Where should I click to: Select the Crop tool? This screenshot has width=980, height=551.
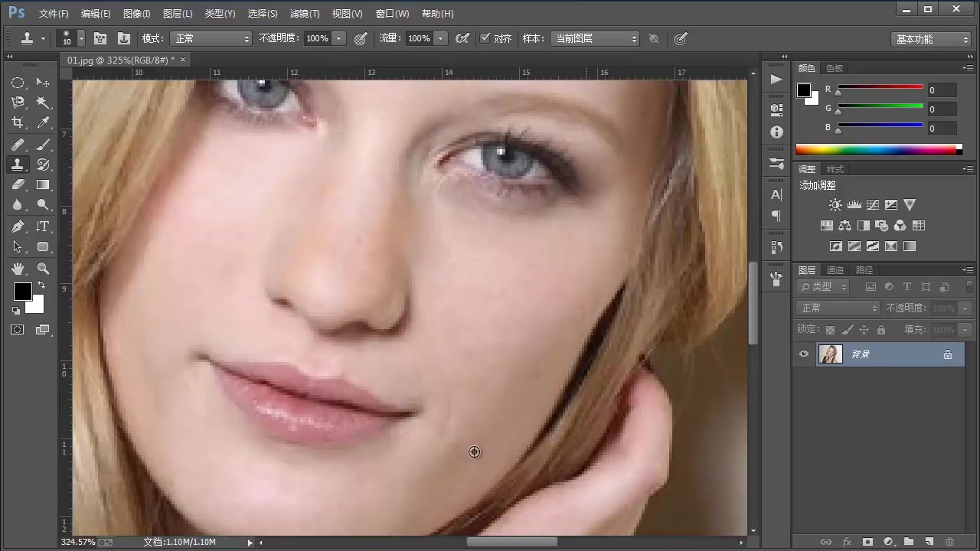(18, 122)
